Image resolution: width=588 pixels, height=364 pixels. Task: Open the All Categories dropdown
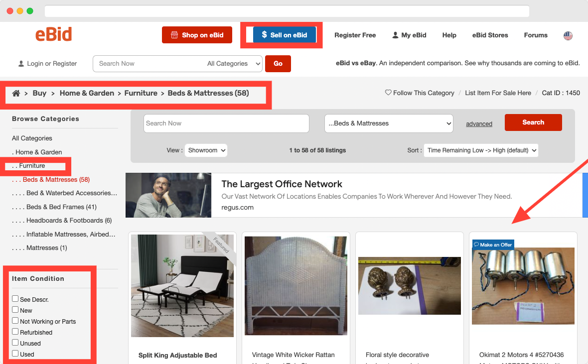(231, 63)
